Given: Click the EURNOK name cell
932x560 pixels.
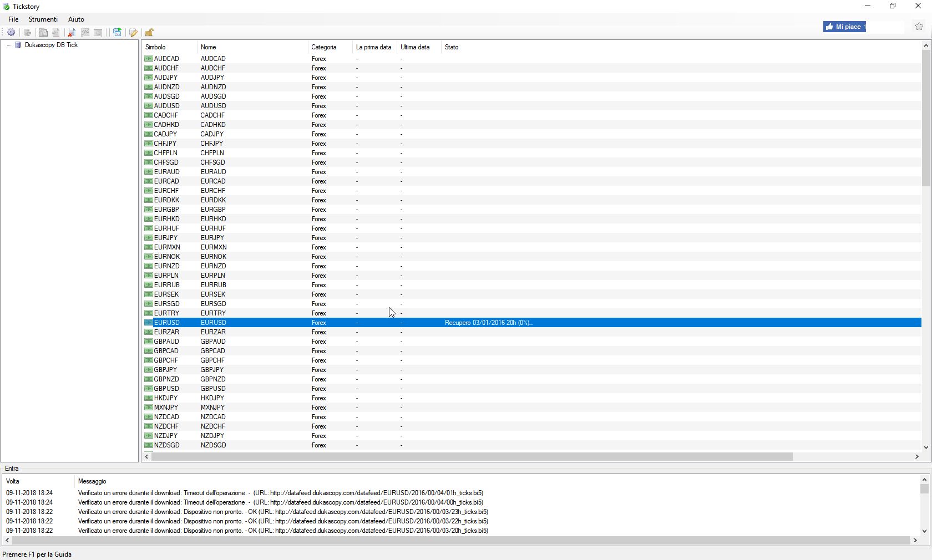Looking at the screenshot, I should coord(214,257).
